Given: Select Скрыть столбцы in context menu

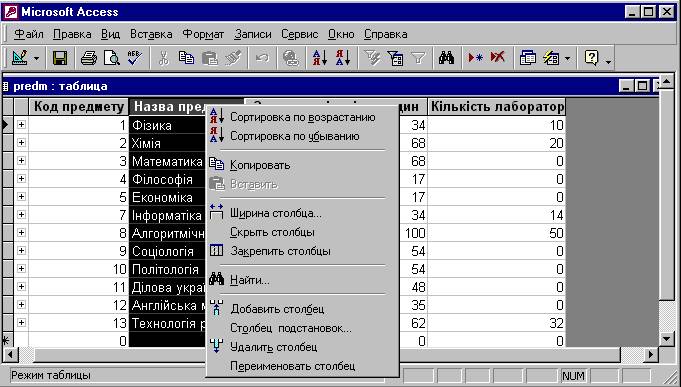Looking at the screenshot, I should coord(302,232).
